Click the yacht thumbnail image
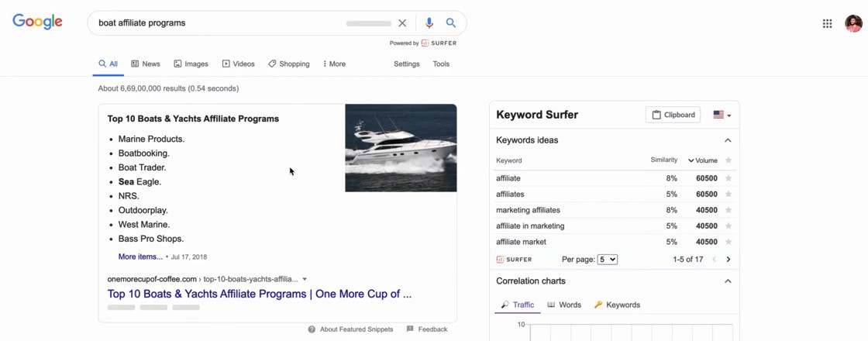The height and width of the screenshot is (341, 868). click(401, 148)
